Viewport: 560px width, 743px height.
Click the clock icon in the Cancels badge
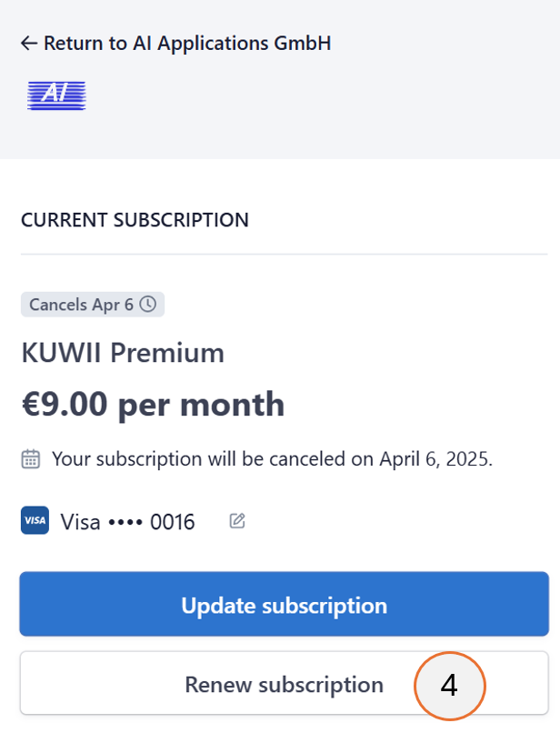(149, 304)
